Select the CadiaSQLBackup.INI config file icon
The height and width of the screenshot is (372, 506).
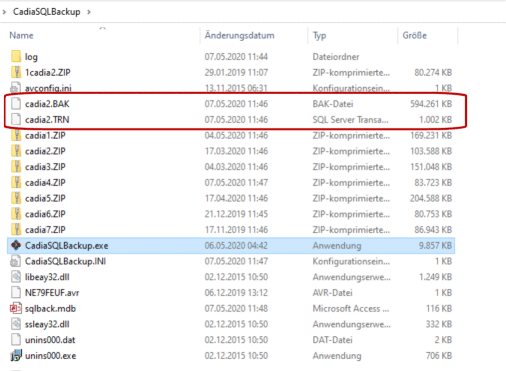tap(16, 261)
